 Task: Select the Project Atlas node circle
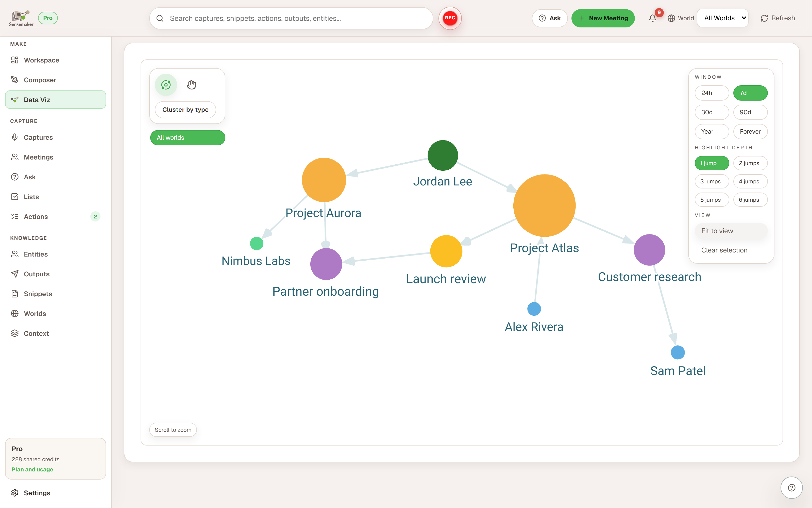pos(544,205)
